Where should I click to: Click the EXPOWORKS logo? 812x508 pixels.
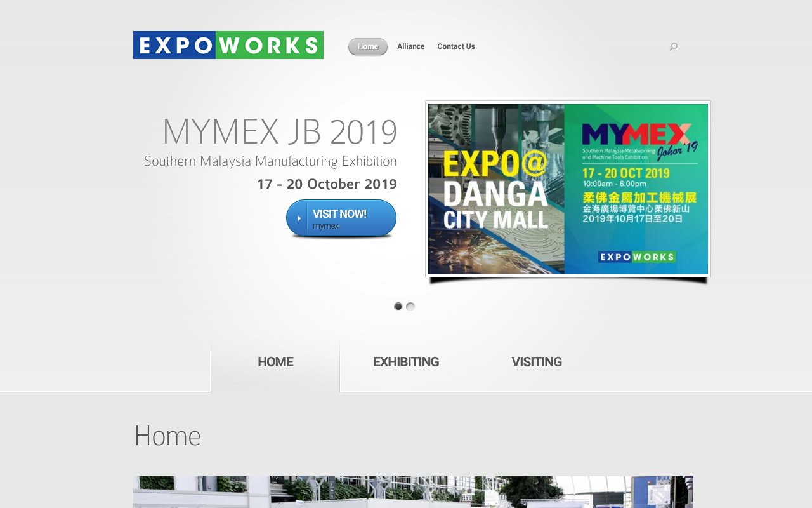[228, 45]
